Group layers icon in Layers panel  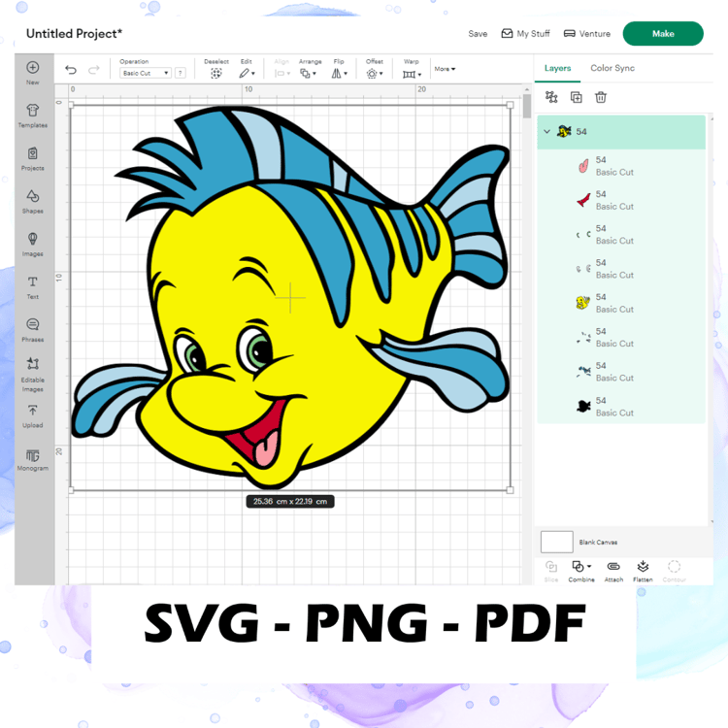551,97
